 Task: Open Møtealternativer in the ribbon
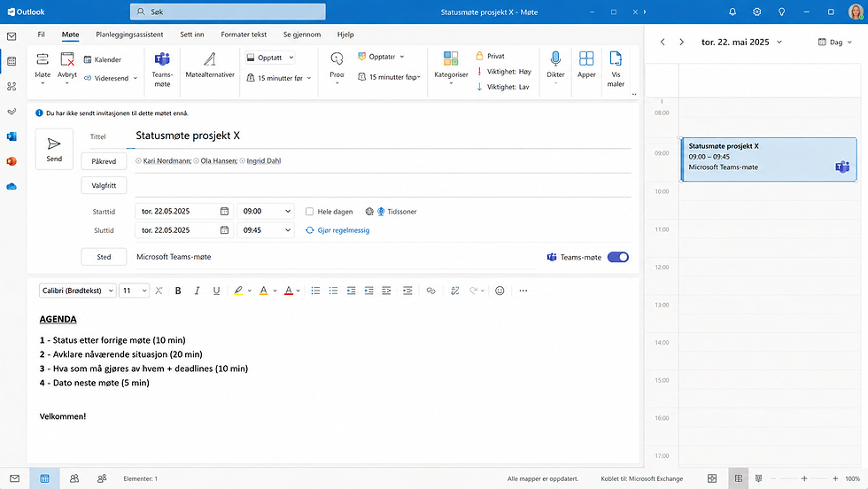click(x=210, y=66)
